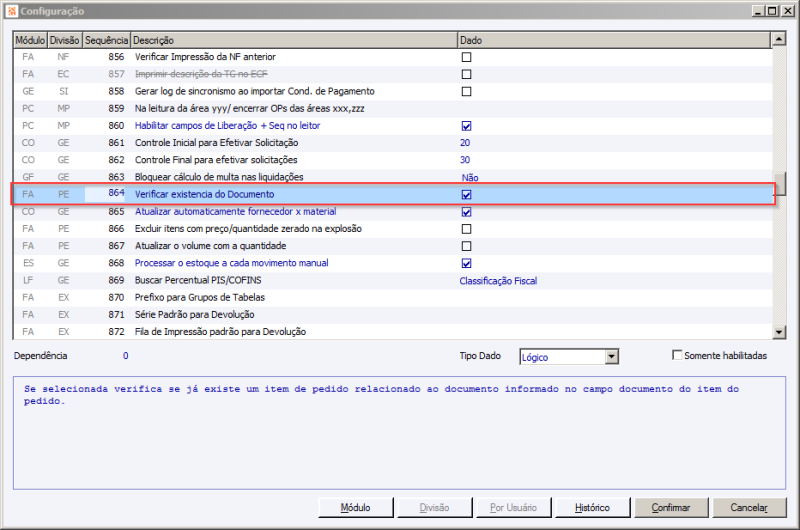The height and width of the screenshot is (530, 800).
Task: Check 'Excluir itens com preço/quantidade zerado' checkbox
Action: pyautogui.click(x=466, y=229)
